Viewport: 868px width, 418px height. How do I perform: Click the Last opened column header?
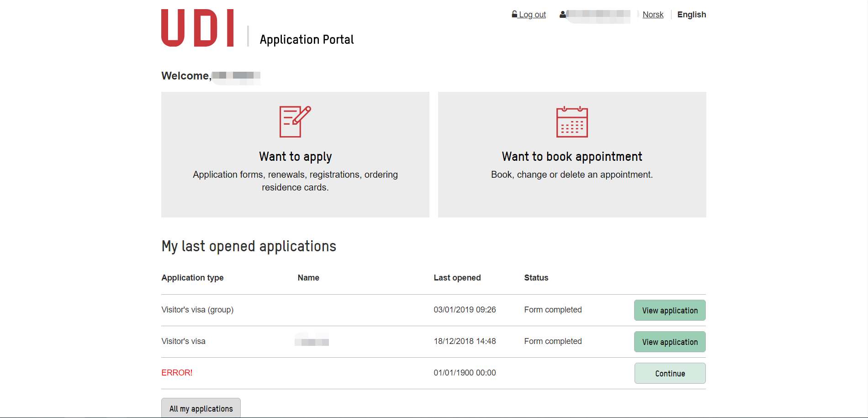(457, 278)
